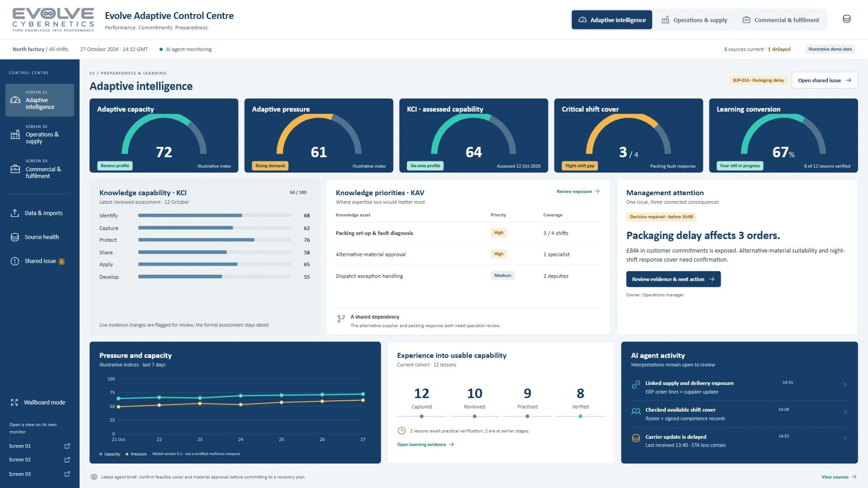The width and height of the screenshot is (868, 488).
Task: Click Packing set-up & fault diagnosis row
Action: pos(468,233)
